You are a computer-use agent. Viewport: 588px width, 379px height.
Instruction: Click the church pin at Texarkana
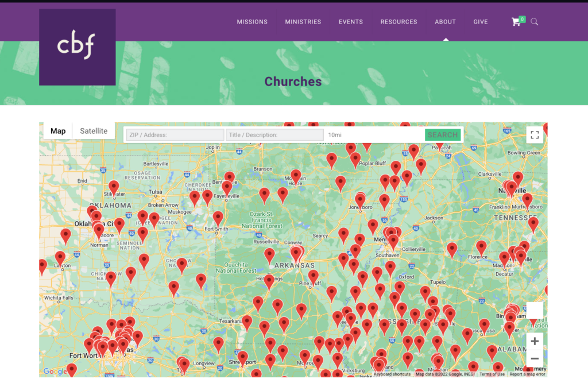click(247, 323)
